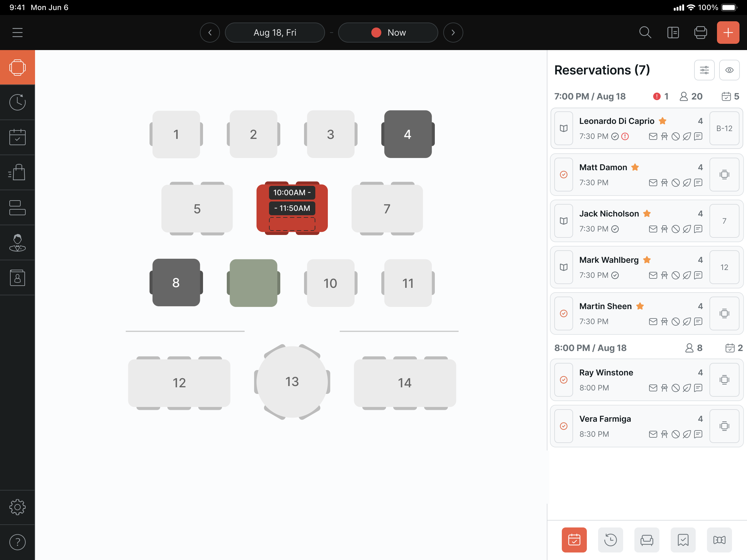Toggle Martin Sheen status check icon
This screenshot has height=560, width=747.
563,313
